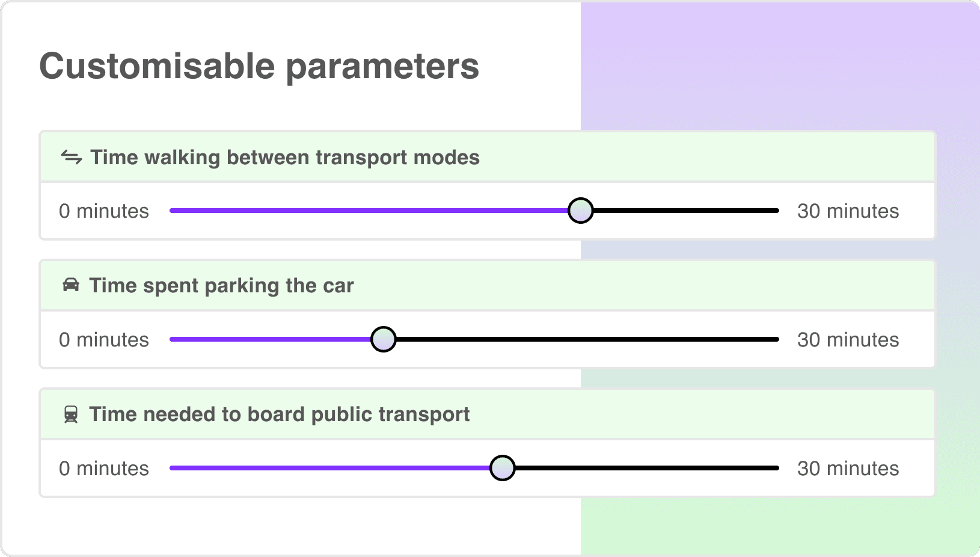Click the parking time slider handle
This screenshot has width=980, height=557.
tap(383, 339)
